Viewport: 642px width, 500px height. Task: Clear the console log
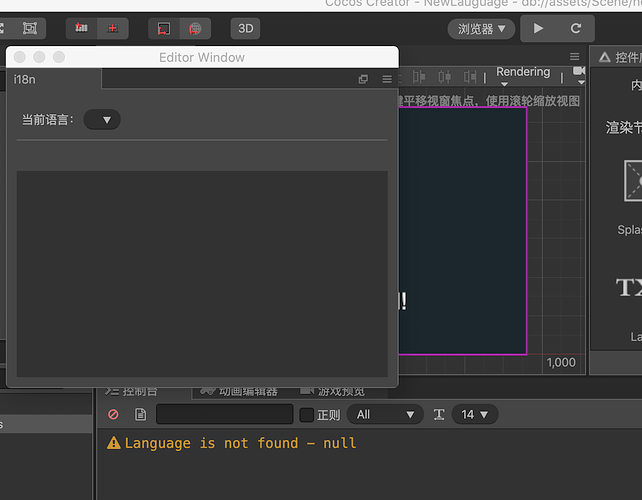113,414
